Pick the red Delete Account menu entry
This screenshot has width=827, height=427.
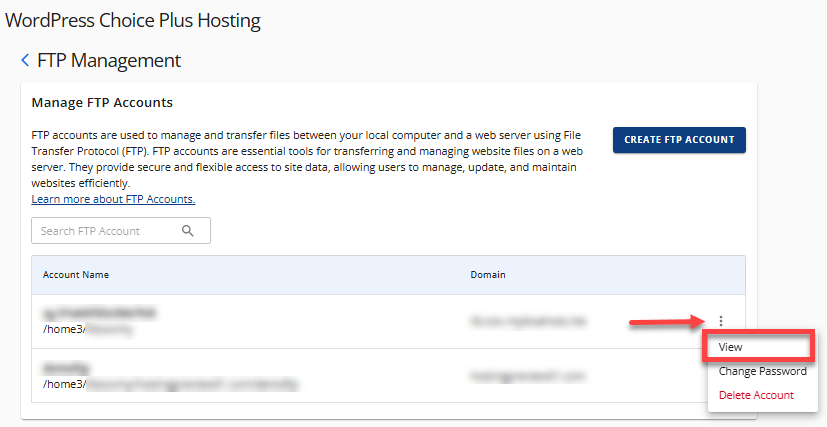(756, 395)
